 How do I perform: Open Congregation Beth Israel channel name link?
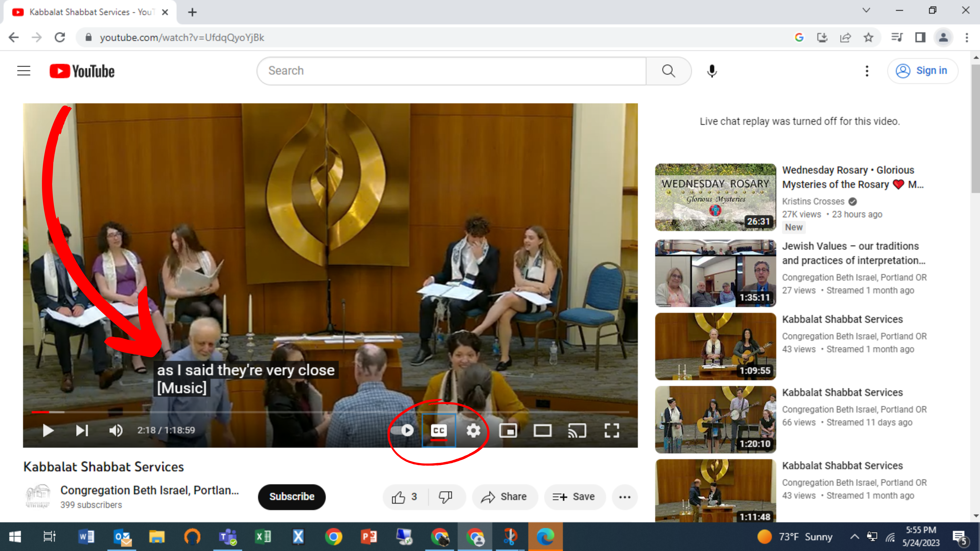coord(149,491)
